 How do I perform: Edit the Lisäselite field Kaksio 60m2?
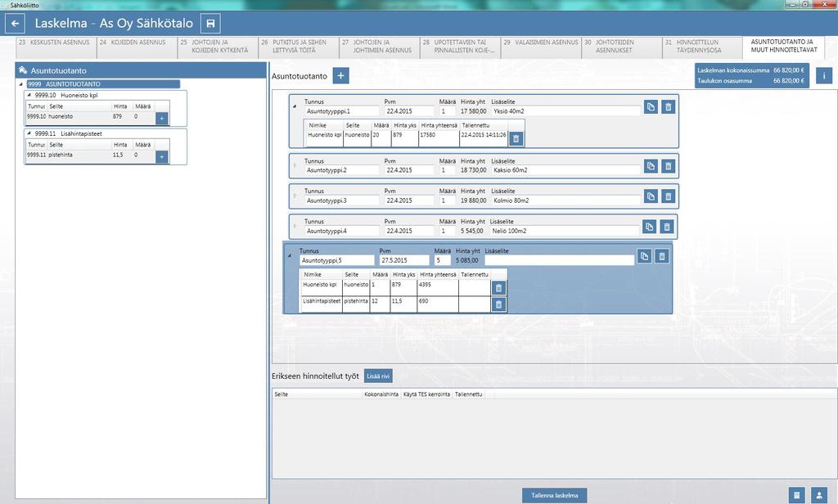point(565,170)
